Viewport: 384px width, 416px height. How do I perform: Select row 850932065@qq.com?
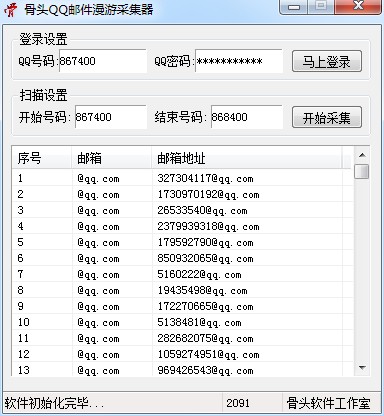pos(183,258)
